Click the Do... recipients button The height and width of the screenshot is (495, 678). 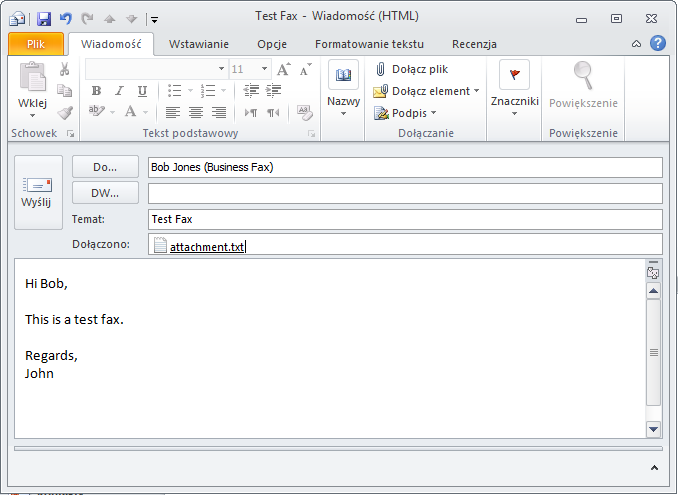105,167
